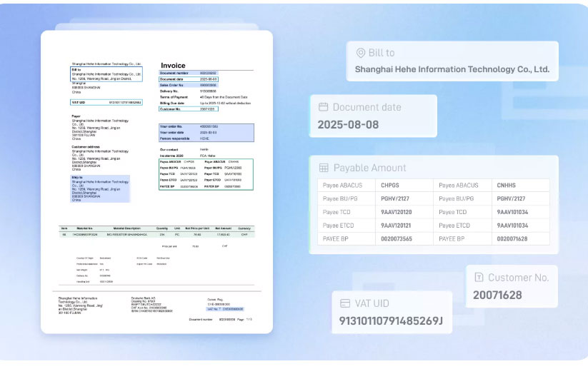588x369 pixels.
Task: Click the highlighted Ship to address block in invoice
Action: coord(100,189)
